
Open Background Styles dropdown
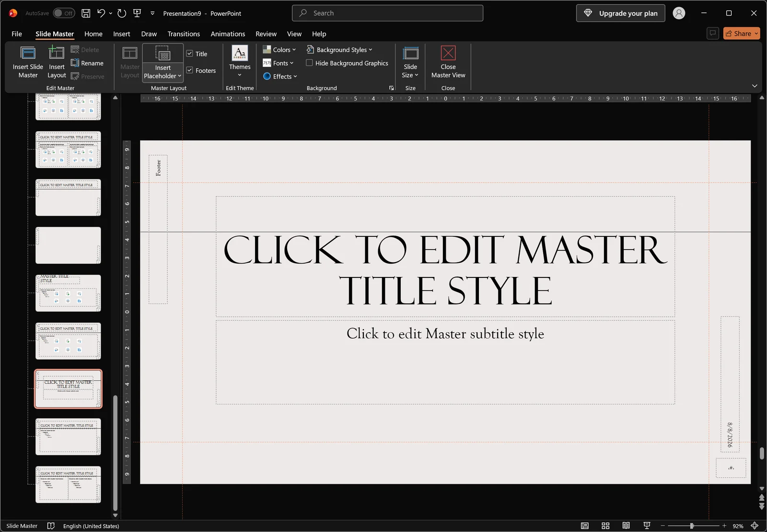point(339,49)
